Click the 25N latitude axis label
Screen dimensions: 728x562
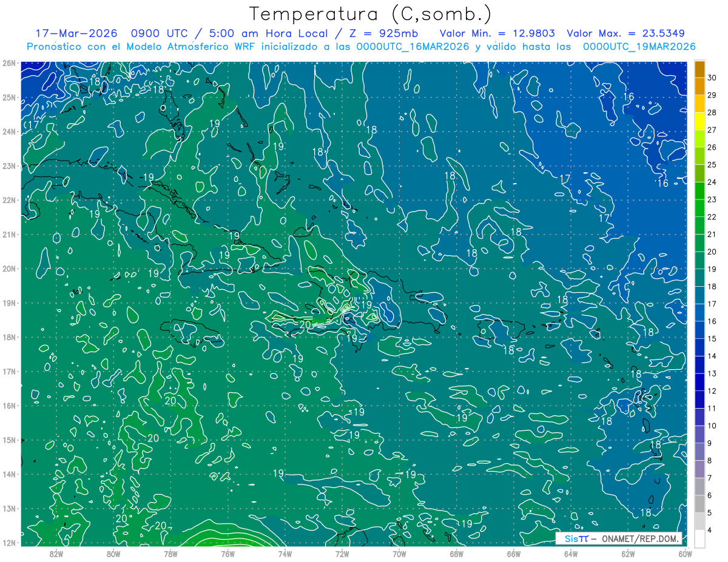[9, 98]
